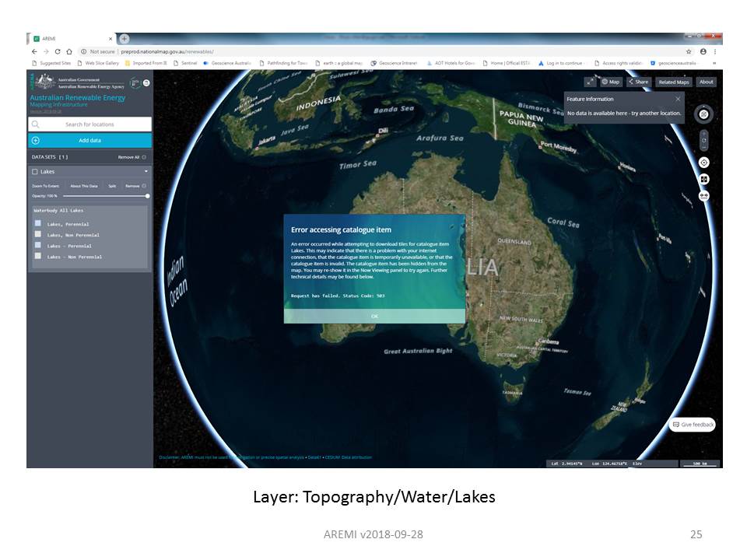This screenshot has width=747, height=560.
Task: Click the 'Lakes - Non Perennial' legend swatch
Action: (x=38, y=256)
